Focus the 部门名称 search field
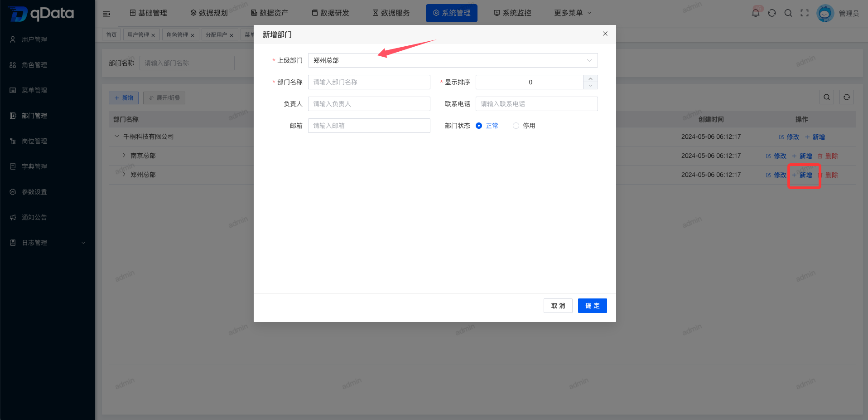This screenshot has width=868, height=420. click(187, 63)
